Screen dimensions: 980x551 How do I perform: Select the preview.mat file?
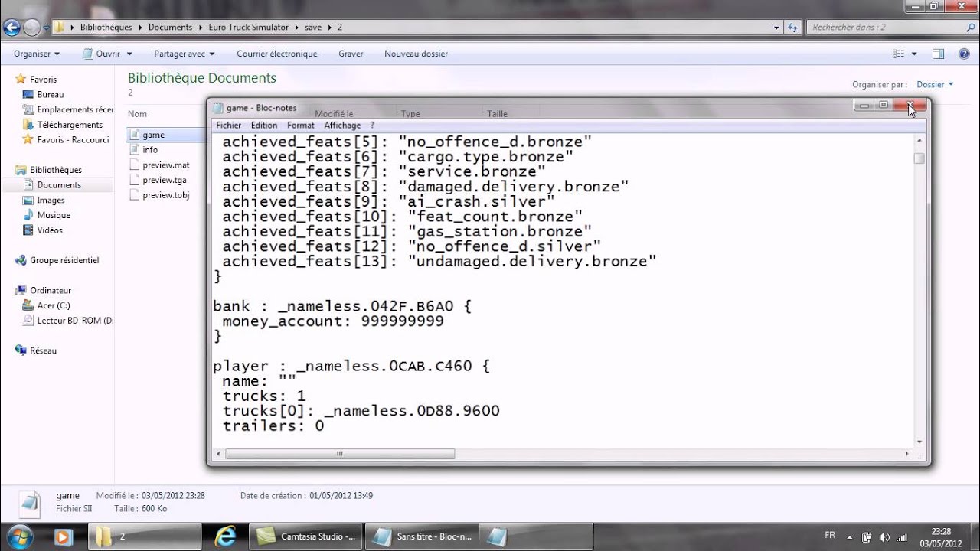[165, 165]
